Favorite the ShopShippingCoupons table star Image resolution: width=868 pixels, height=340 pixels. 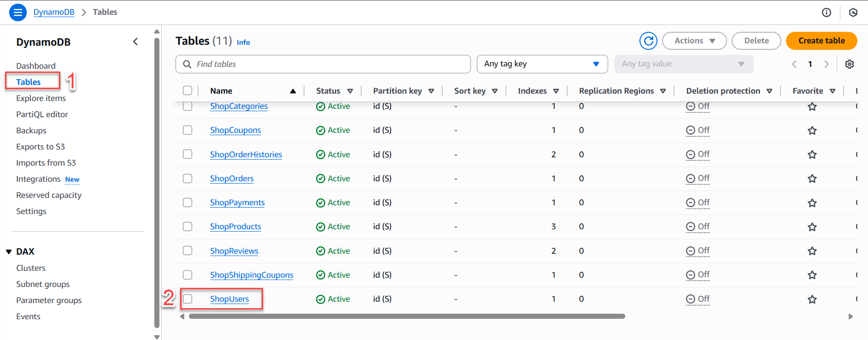[812, 275]
